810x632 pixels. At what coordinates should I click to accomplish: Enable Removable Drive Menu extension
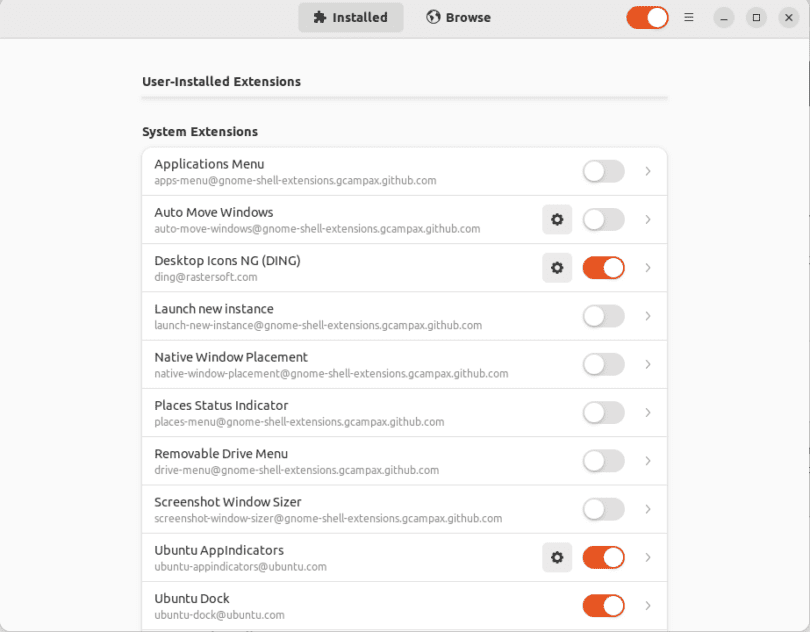(603, 460)
